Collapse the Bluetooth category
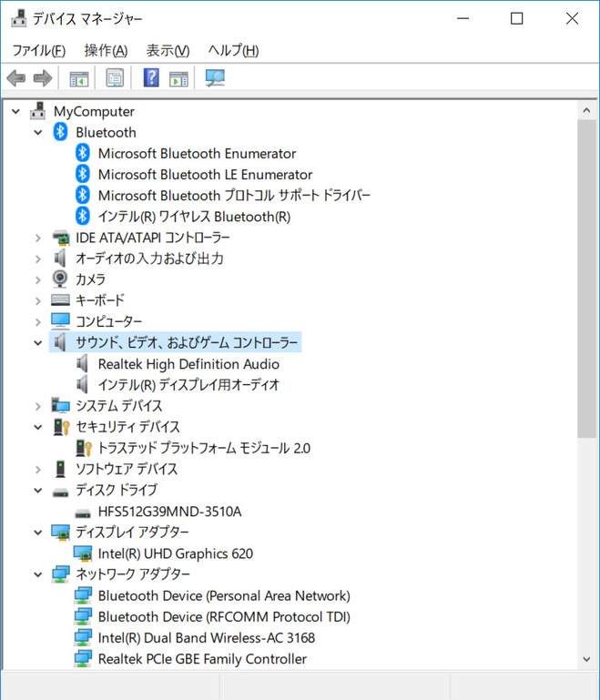Image resolution: width=600 pixels, height=700 pixels. pos(38,133)
